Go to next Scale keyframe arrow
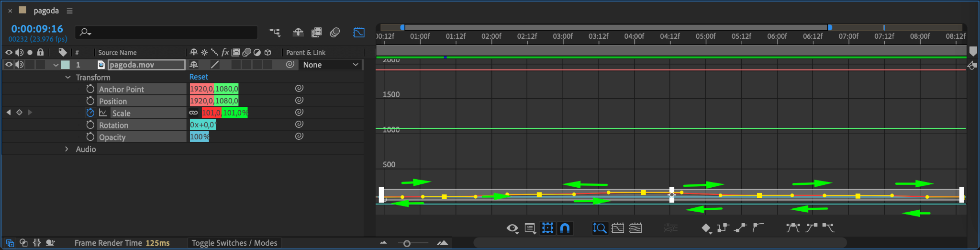Viewport: 980px width, 250px height. (x=30, y=112)
